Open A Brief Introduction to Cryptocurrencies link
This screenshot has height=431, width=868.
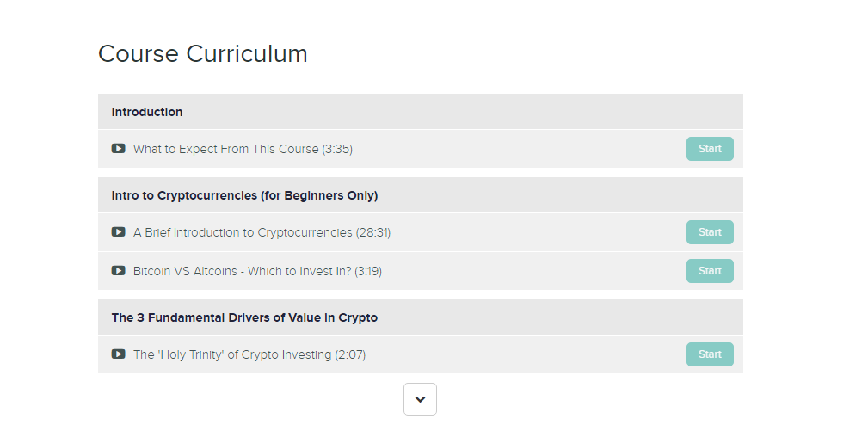pyautogui.click(x=262, y=232)
